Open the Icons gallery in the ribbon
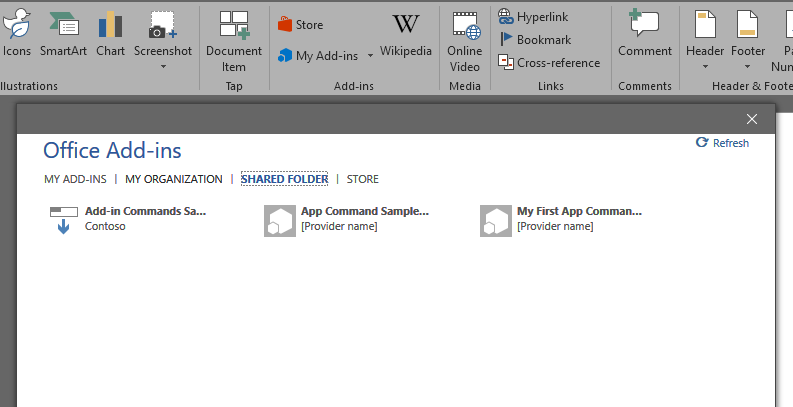Screen dimensions: 793x407 (x=17, y=33)
